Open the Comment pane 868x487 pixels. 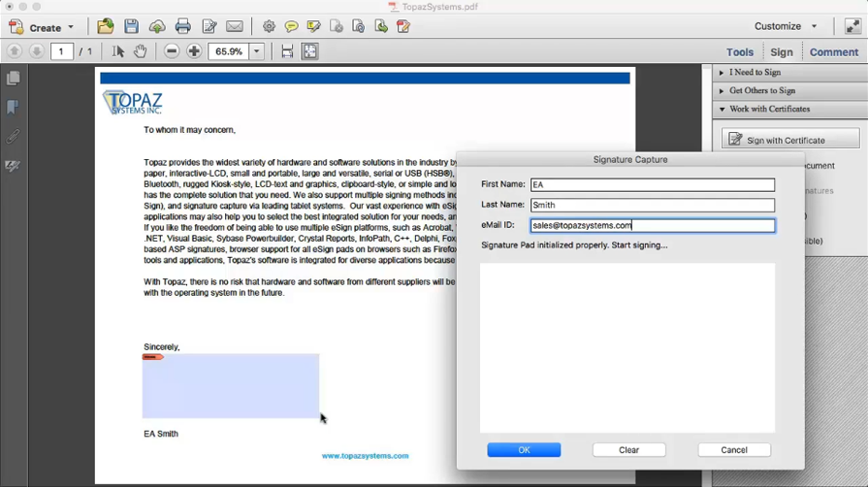tap(833, 52)
